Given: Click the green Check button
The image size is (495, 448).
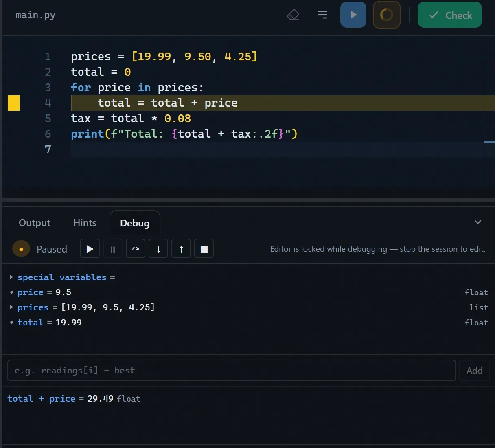Looking at the screenshot, I should [450, 15].
